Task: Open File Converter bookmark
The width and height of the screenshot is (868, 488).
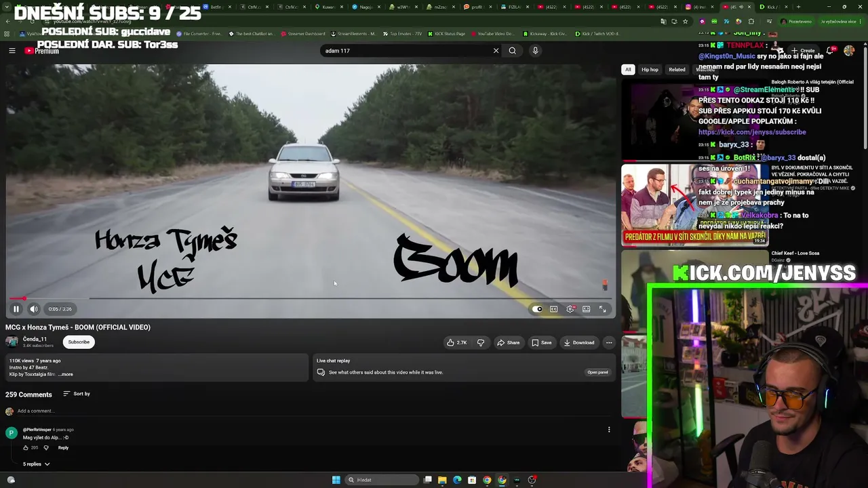Action: [x=199, y=34]
